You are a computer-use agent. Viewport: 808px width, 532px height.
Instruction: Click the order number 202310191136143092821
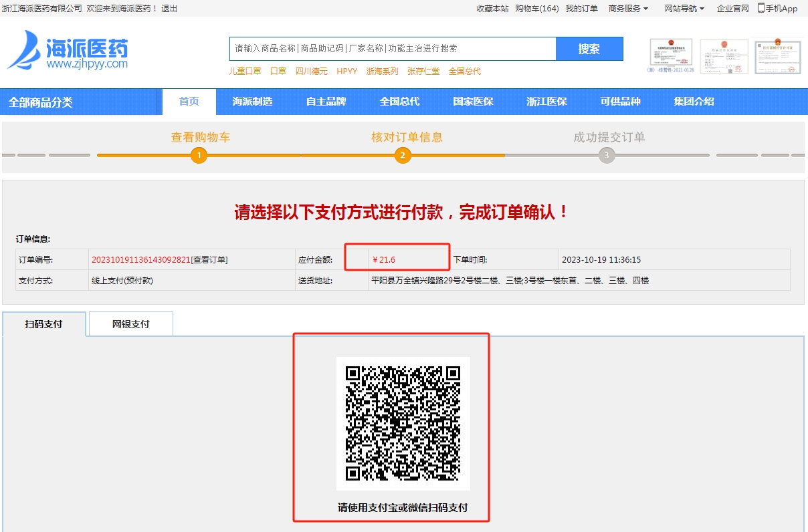140,259
